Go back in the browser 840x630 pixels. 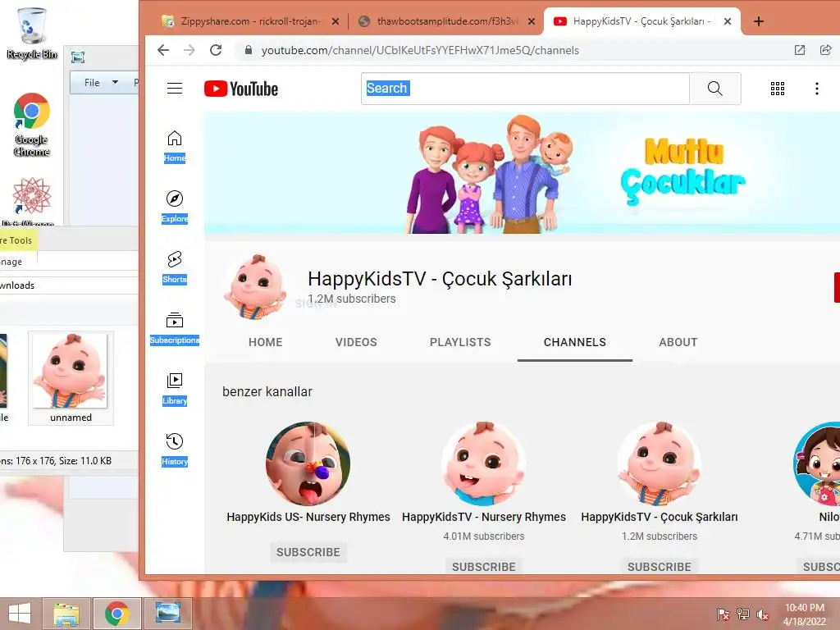pos(163,50)
